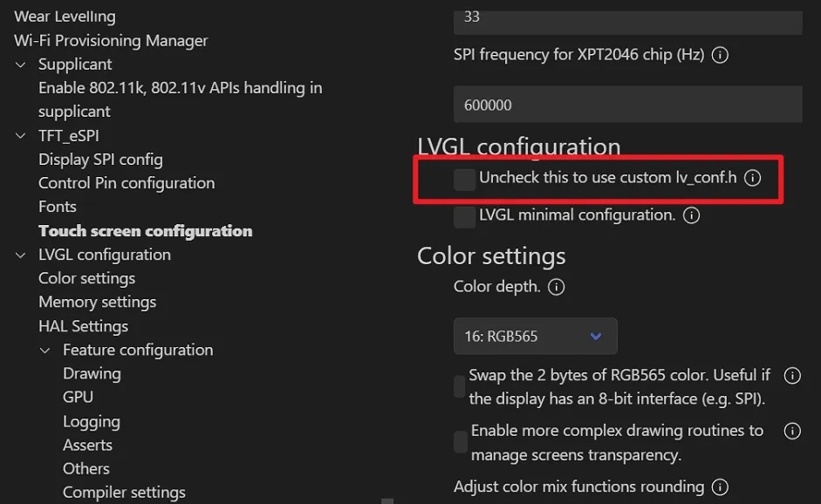Open info tooltip for LVGL minimal configuration
The height and width of the screenshot is (504, 821).
point(692,215)
